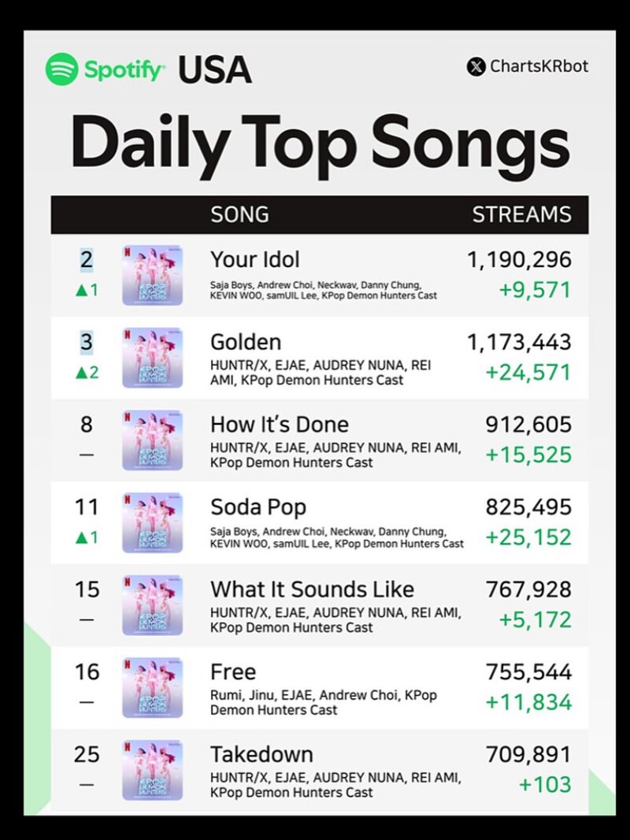630x840 pixels.
Task: Click the What It Sounds Like title
Action: point(312,589)
